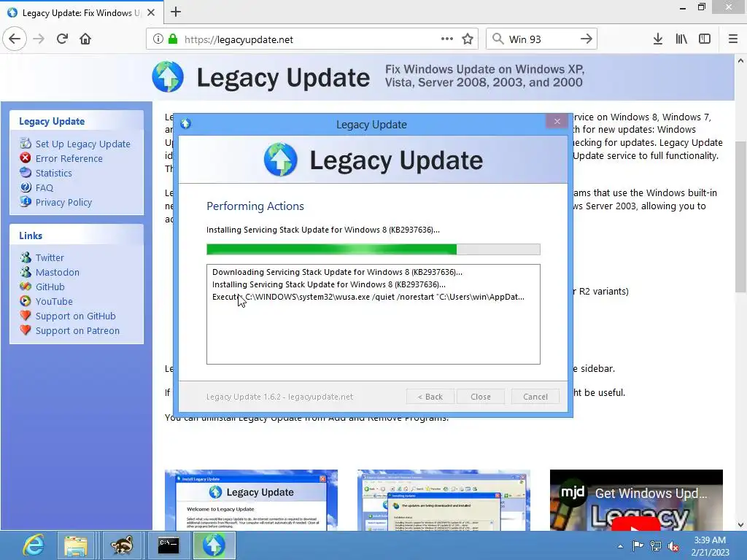Reload the legacyupdate.net page

click(x=63, y=39)
